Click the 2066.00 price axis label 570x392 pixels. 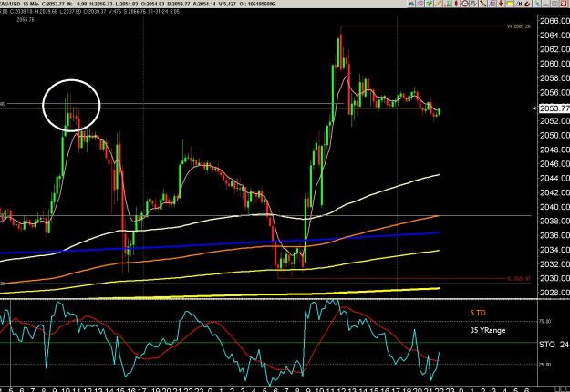(x=554, y=21)
